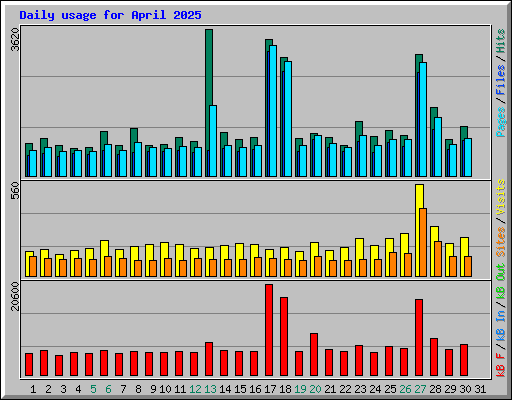Select the red kB bar for day 13
Screen dimensions: 512x400
(209, 359)
